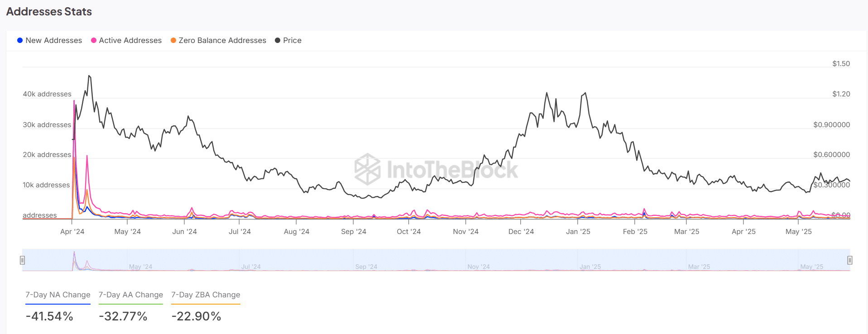Click the 40k addresses axis label
The image size is (868, 334).
pos(47,94)
